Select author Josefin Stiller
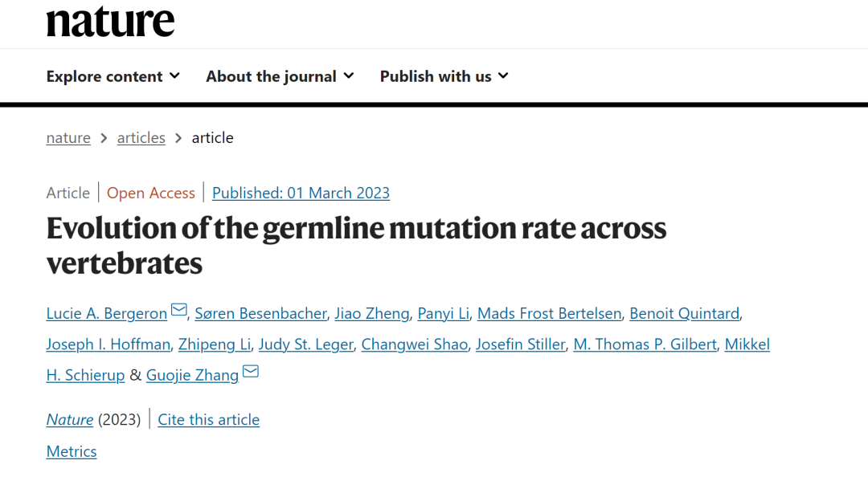The height and width of the screenshot is (493, 868). (x=520, y=344)
